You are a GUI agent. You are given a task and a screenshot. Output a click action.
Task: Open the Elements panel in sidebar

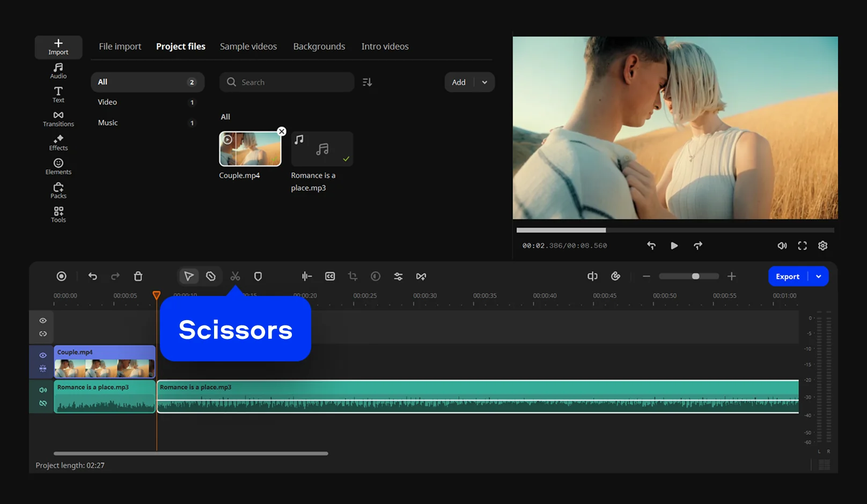point(58,167)
